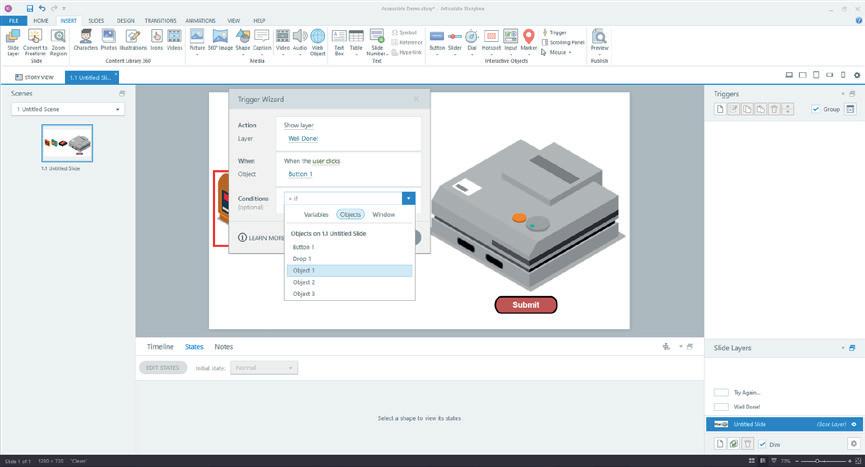Add a Zoom Region
This screenshot has width=865, height=467.
[x=58, y=42]
